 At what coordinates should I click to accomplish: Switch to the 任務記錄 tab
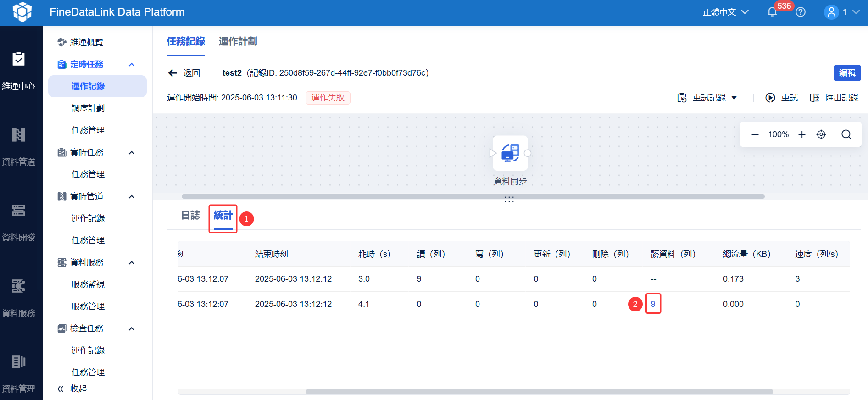(x=186, y=41)
